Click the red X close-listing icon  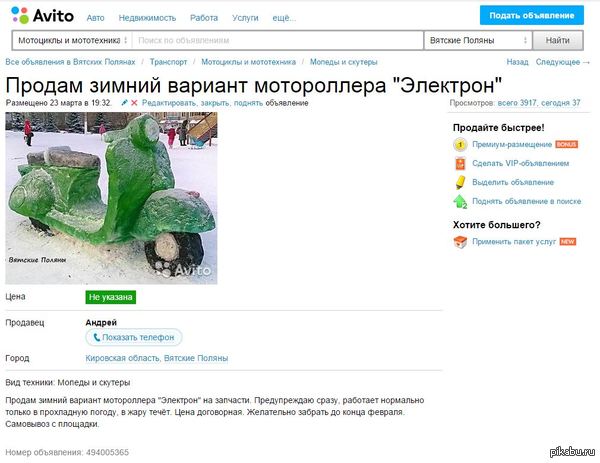(x=134, y=103)
